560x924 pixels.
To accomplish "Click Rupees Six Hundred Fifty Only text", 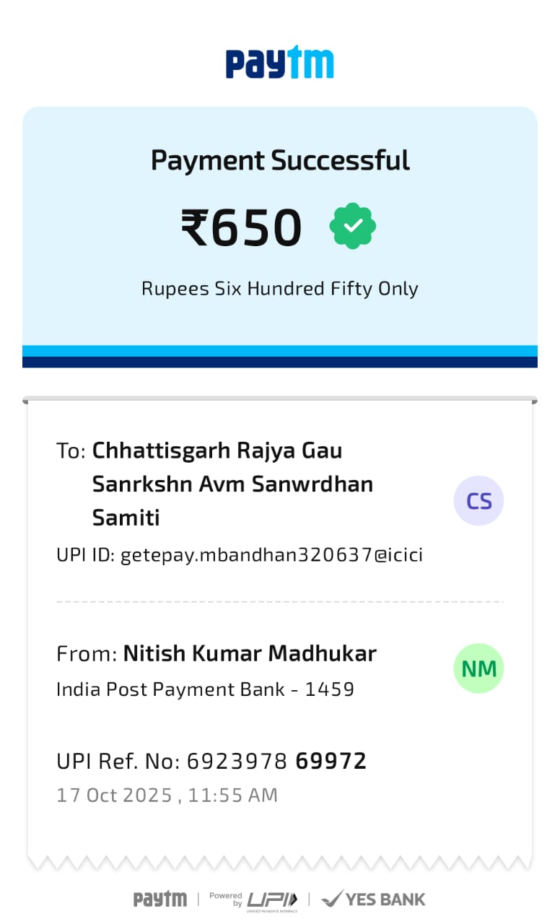I will point(280,289).
